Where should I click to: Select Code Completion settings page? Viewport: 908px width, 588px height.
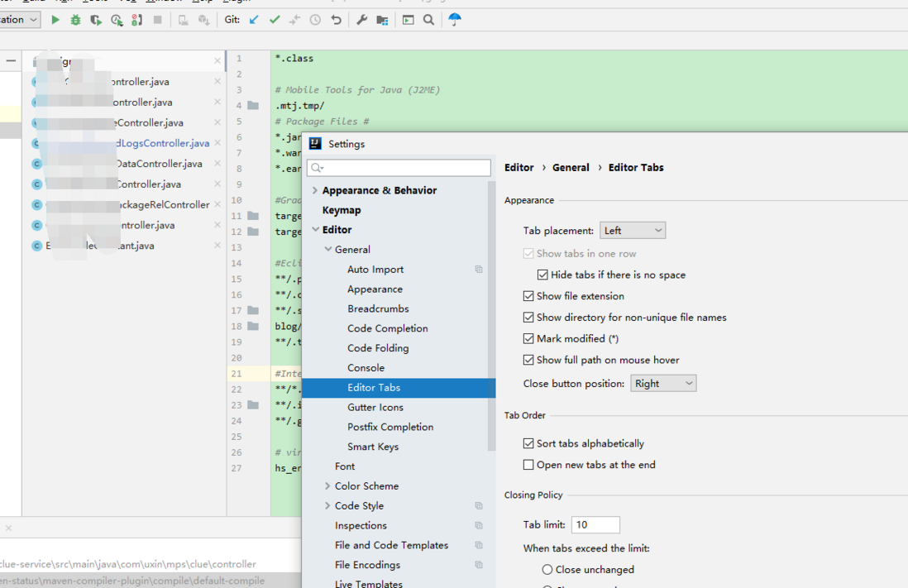pyautogui.click(x=387, y=327)
